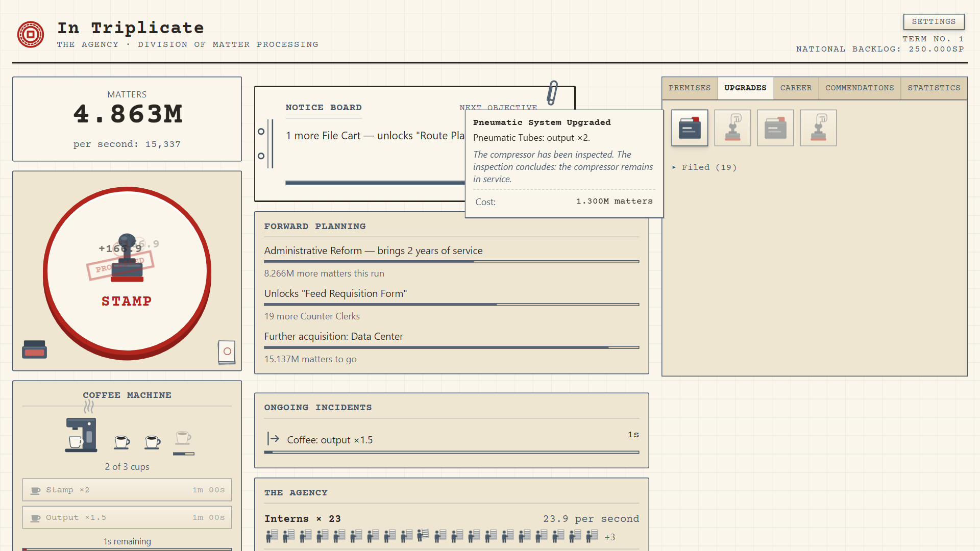The image size is (980, 551).
Task: Click the 'Cost: 1.300M matters' tooltip line
Action: tap(564, 202)
